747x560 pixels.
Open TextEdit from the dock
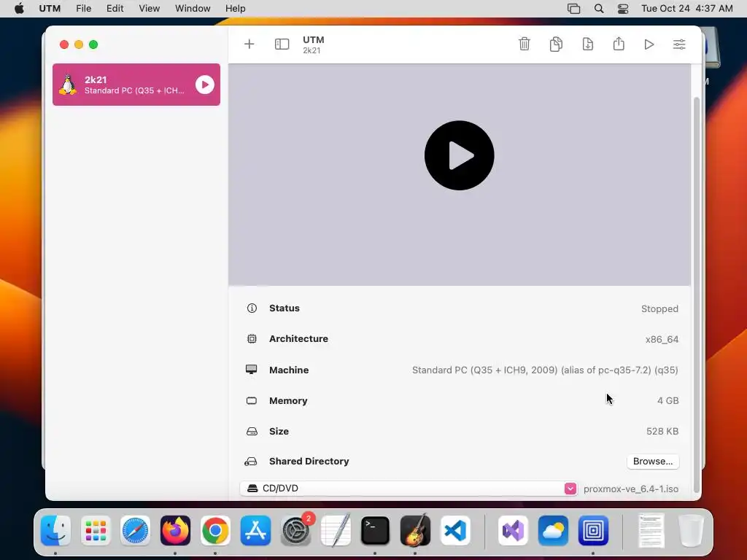tap(336, 531)
